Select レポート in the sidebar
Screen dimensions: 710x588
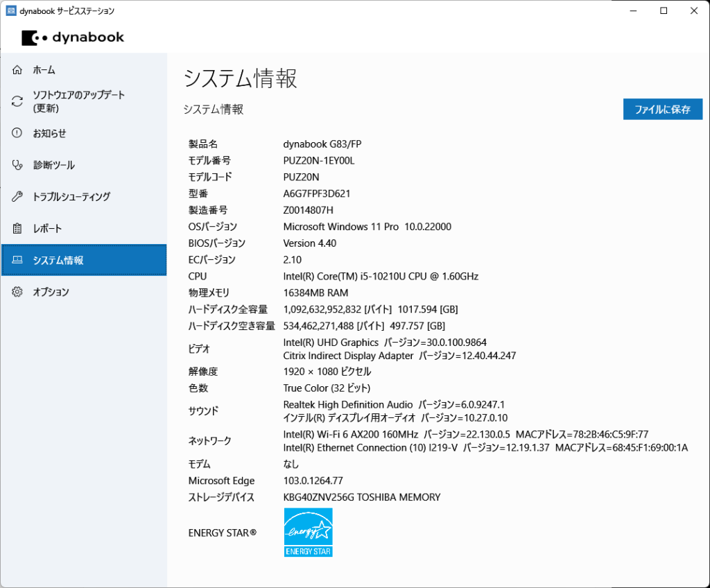[x=84, y=228]
